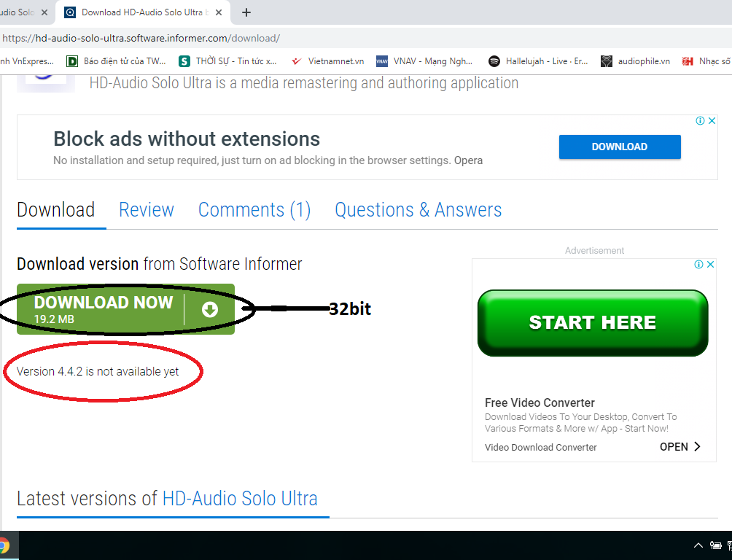
Task: Open the HD-Audio Solo Ultra link in Latest versions
Action: [x=240, y=498]
